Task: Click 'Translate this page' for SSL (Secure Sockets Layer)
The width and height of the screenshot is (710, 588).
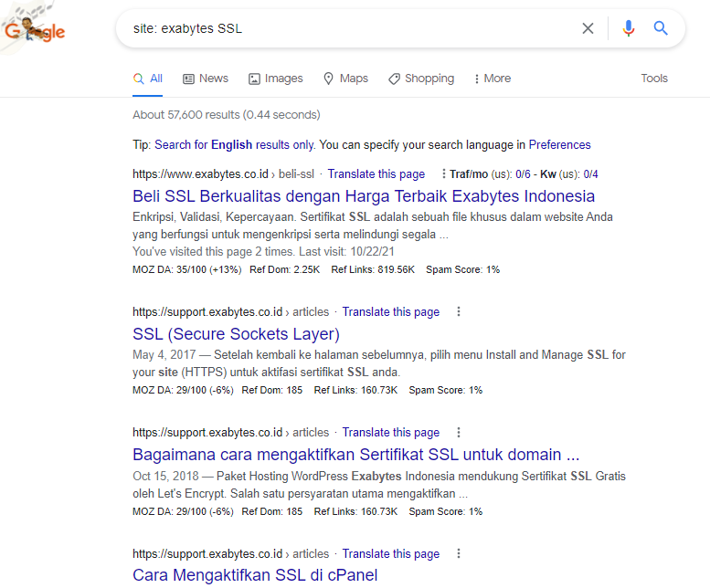Action: 391,312
